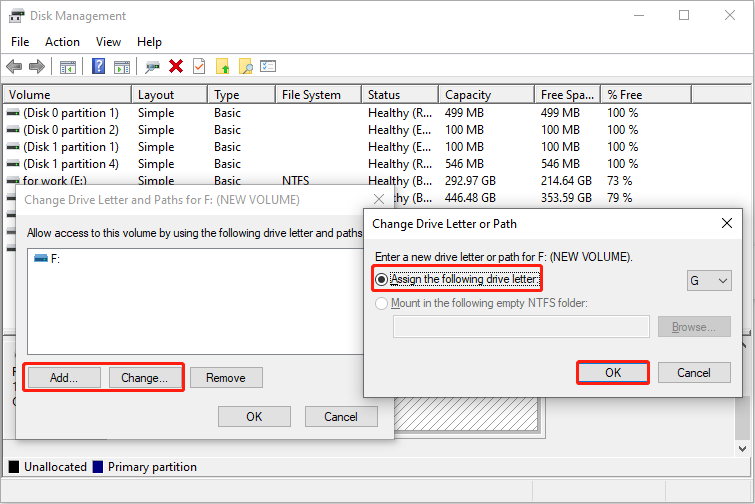Click the Remove button

pyautogui.click(x=225, y=378)
